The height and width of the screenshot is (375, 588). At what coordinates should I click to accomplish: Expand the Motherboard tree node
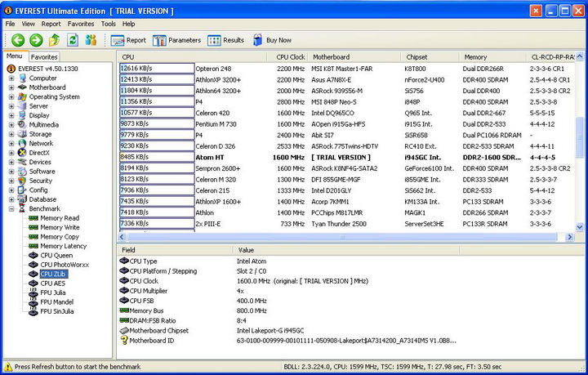11,87
